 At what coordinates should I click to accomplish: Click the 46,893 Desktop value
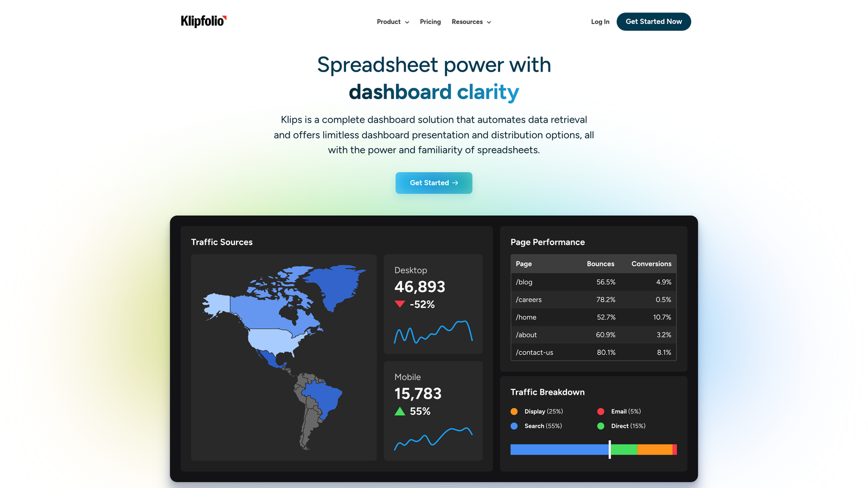coord(420,287)
